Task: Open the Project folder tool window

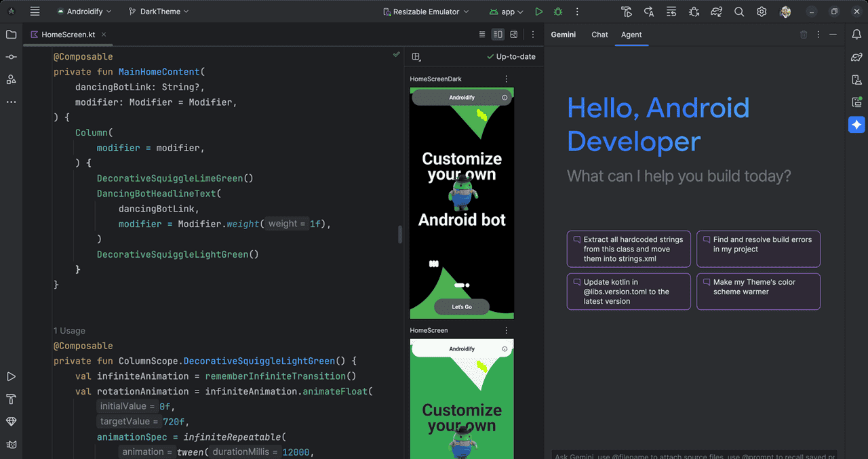Action: coord(11,35)
